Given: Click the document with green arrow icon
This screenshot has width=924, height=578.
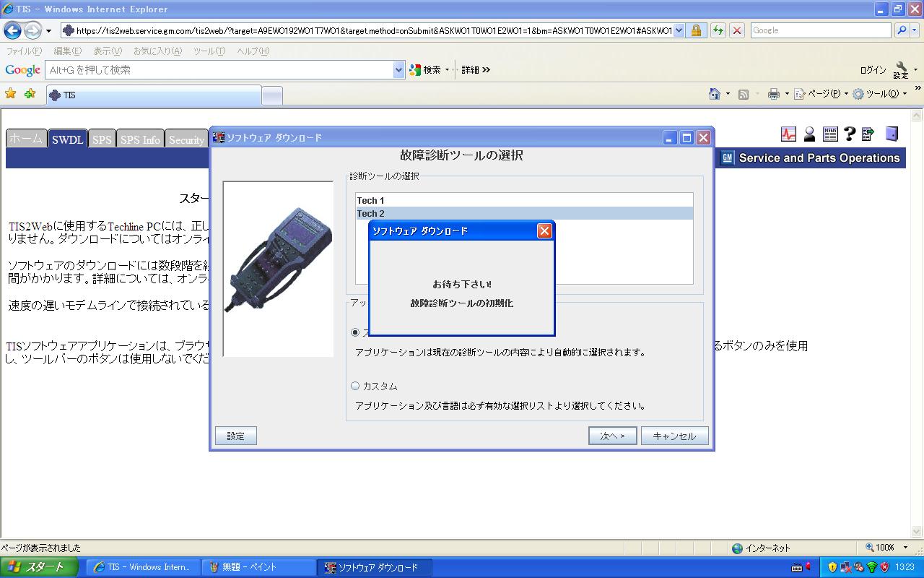Looking at the screenshot, I should click(868, 134).
